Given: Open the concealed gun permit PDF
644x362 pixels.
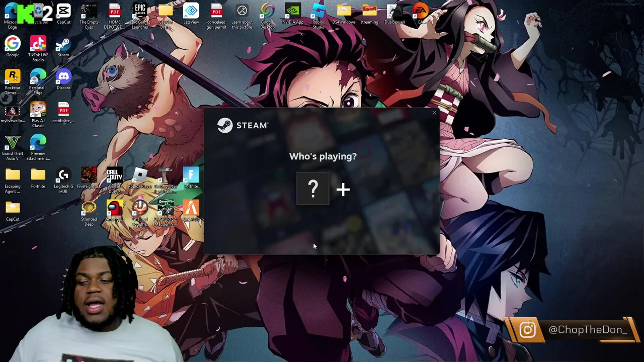Looking at the screenshot, I should coord(216,17).
